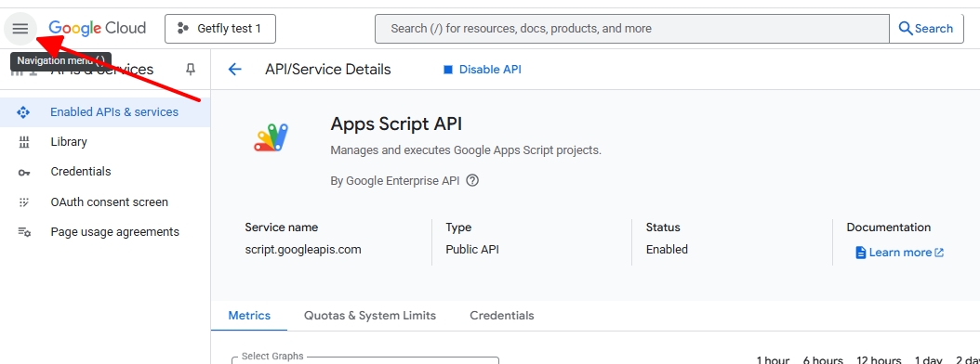Switch to Quotas & System Limits tab
This screenshot has width=980, height=364.
pos(370,316)
